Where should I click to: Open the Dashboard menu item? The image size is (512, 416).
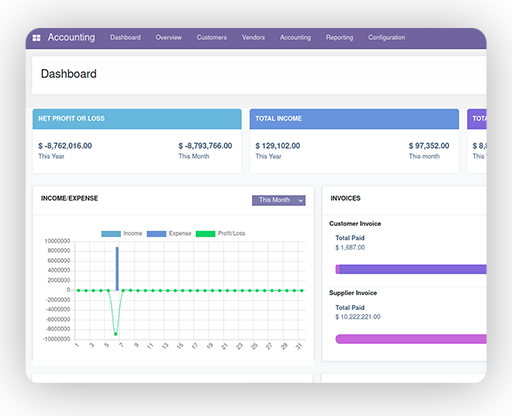(x=125, y=37)
